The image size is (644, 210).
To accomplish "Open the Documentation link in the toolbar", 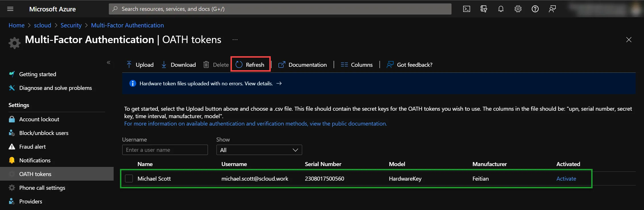I will click(302, 65).
